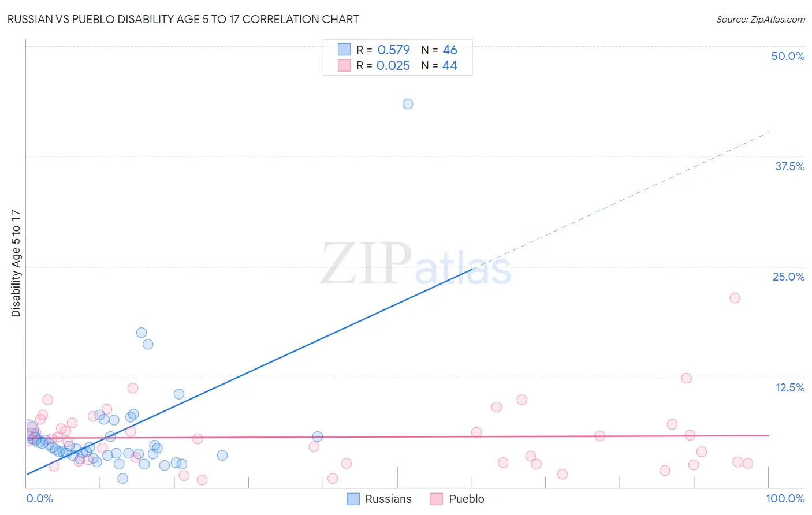
Task: Click the chart title text
Action: point(183,19)
